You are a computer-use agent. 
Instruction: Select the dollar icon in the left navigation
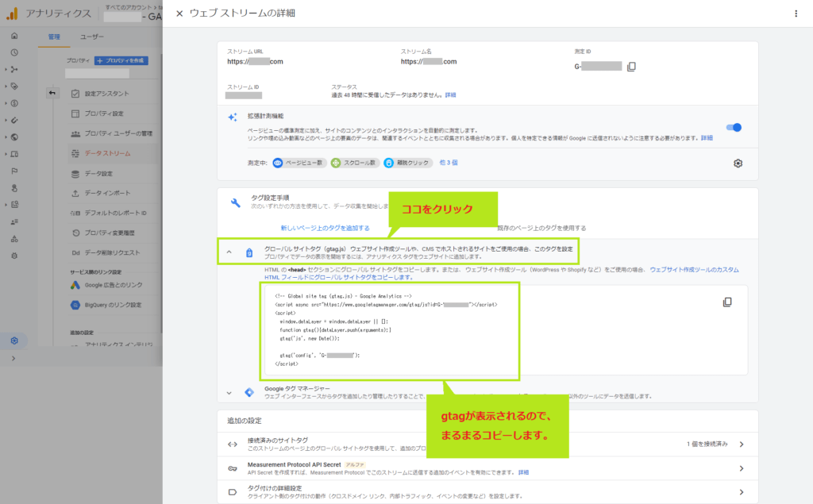[x=14, y=103]
